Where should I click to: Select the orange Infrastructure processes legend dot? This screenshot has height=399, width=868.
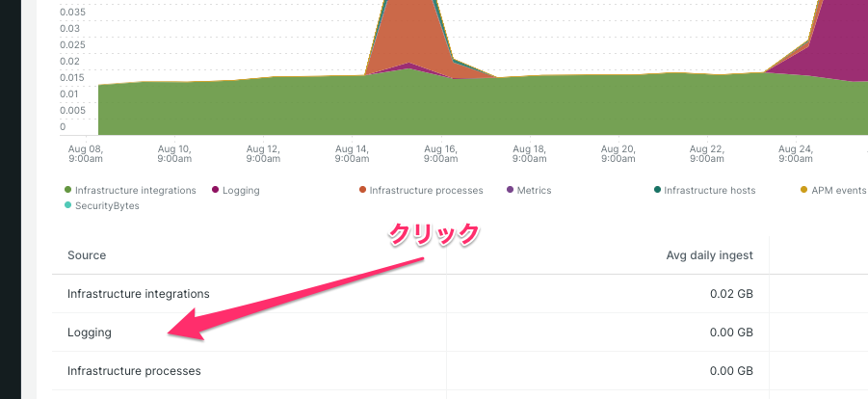pos(363,191)
